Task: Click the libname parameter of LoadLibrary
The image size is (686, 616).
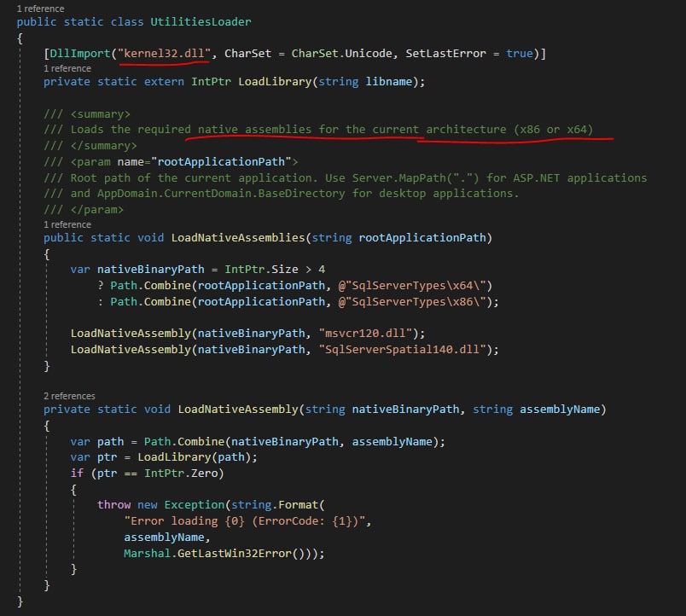Action: (389, 82)
